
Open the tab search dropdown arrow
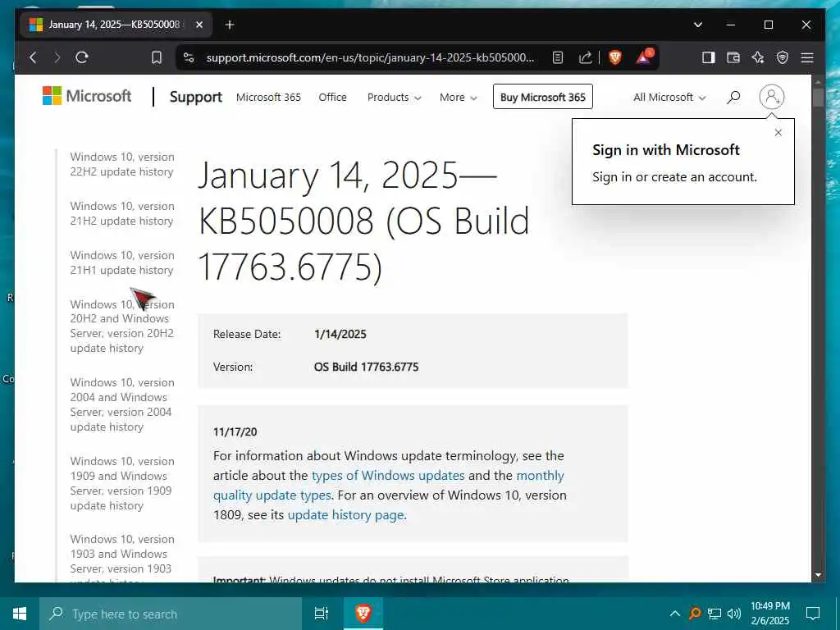pyautogui.click(x=697, y=25)
